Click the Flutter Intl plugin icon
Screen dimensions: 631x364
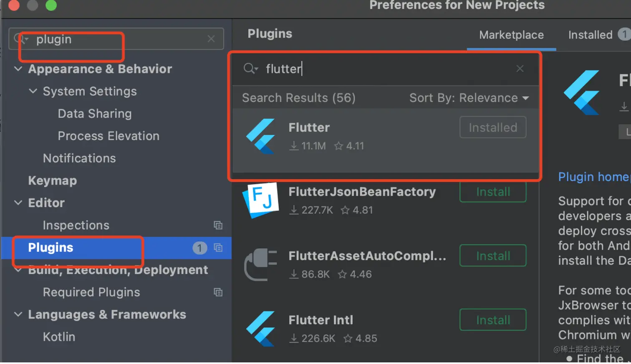click(x=261, y=328)
